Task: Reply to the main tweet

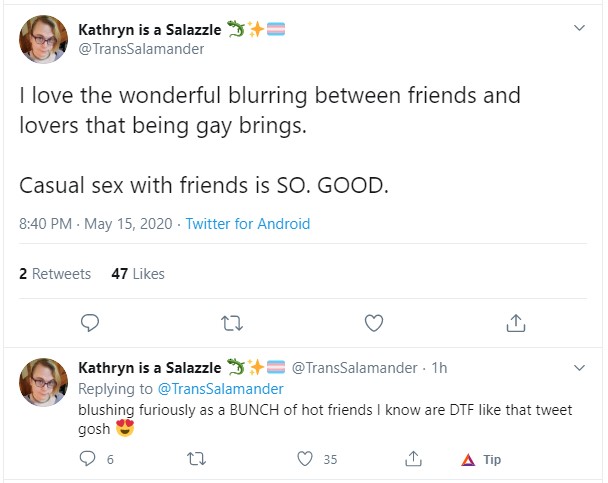Action: 90,323
